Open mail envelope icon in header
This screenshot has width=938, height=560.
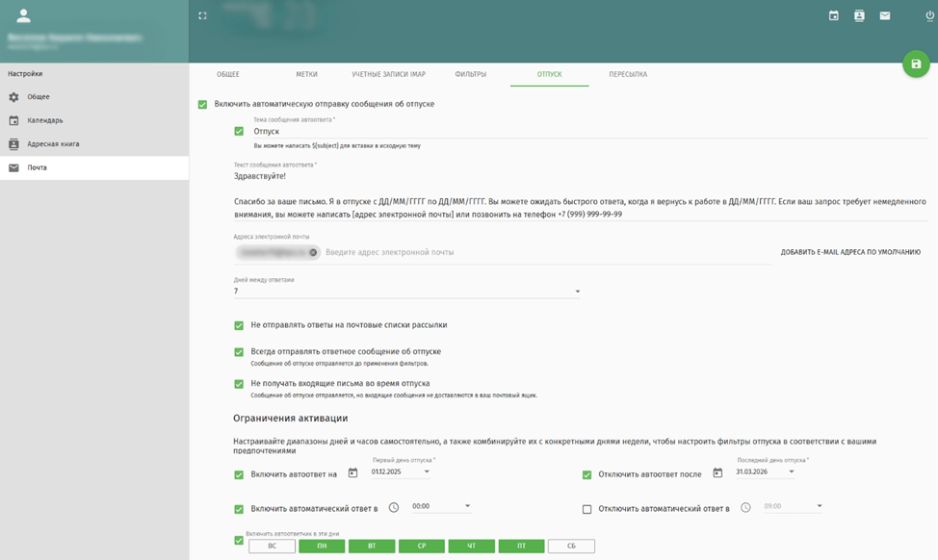pos(885,16)
